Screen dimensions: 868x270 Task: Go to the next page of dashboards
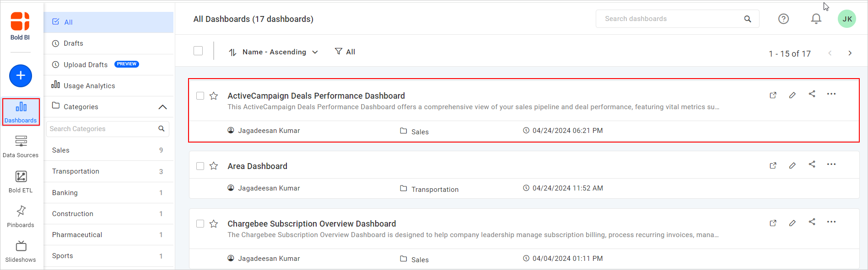click(x=850, y=53)
